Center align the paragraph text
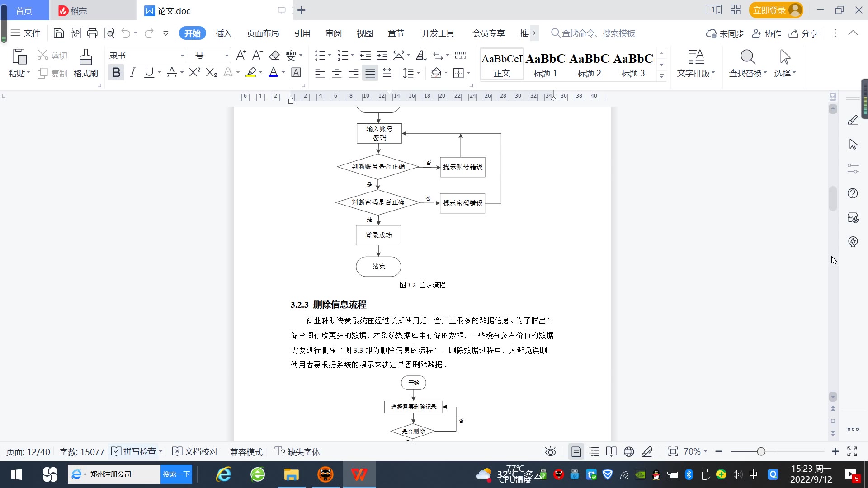The height and width of the screenshot is (488, 868). [337, 73]
